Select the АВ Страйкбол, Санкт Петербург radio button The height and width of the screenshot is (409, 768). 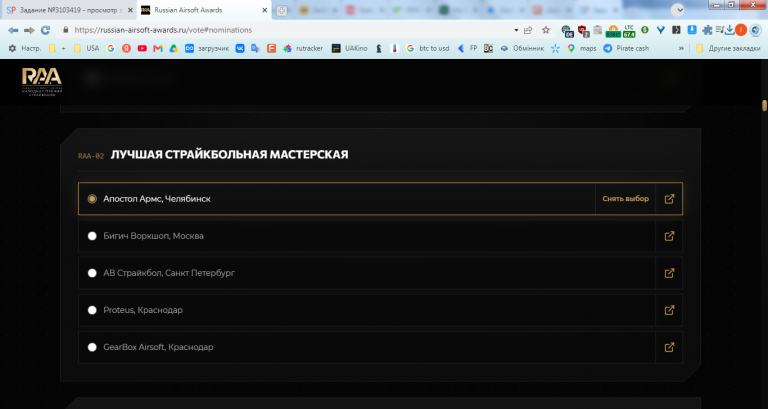tap(92, 273)
